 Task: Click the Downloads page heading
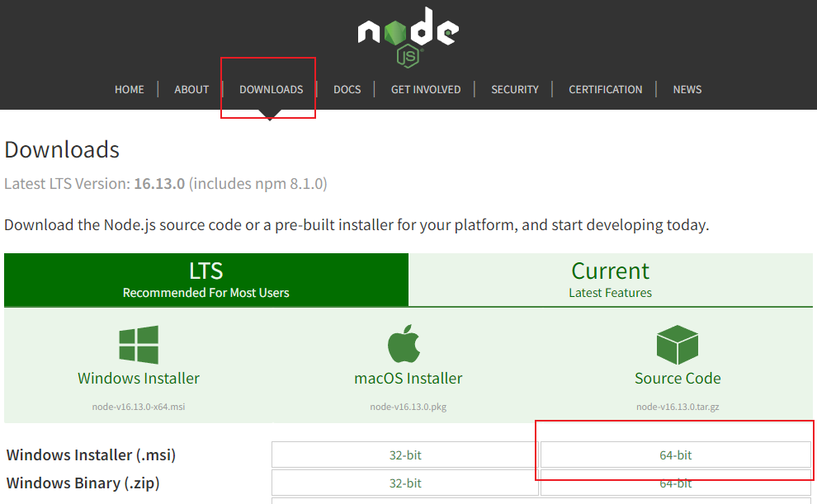click(x=62, y=150)
